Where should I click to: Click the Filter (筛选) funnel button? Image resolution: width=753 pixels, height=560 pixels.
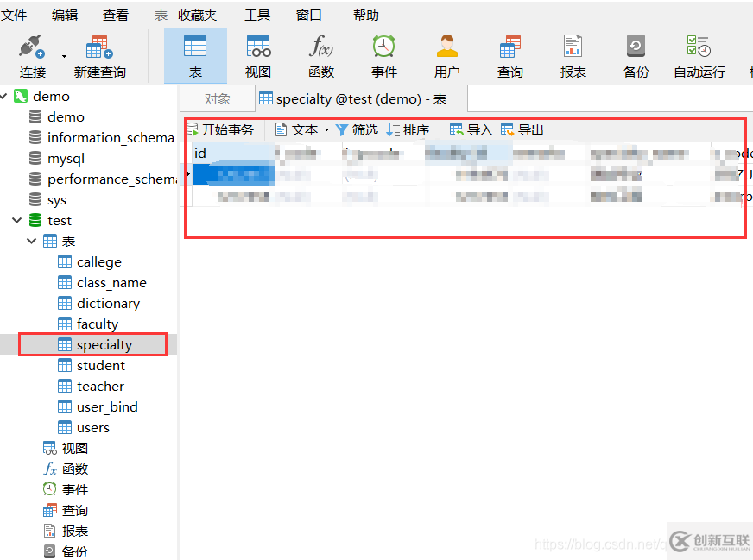pos(357,129)
